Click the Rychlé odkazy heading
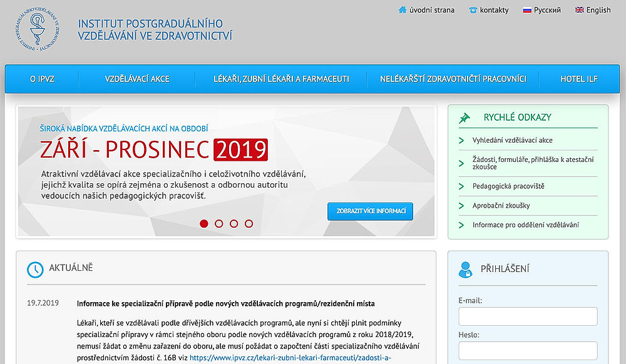626x364 pixels. point(518,118)
